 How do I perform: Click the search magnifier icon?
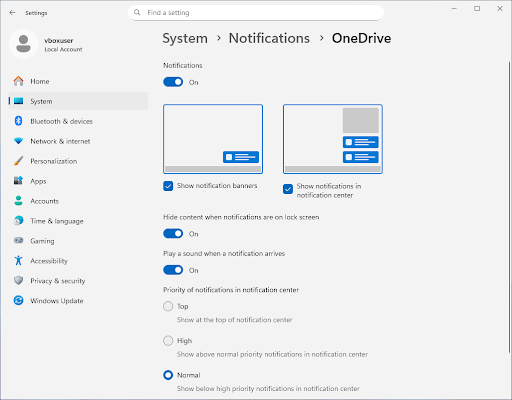coord(137,12)
